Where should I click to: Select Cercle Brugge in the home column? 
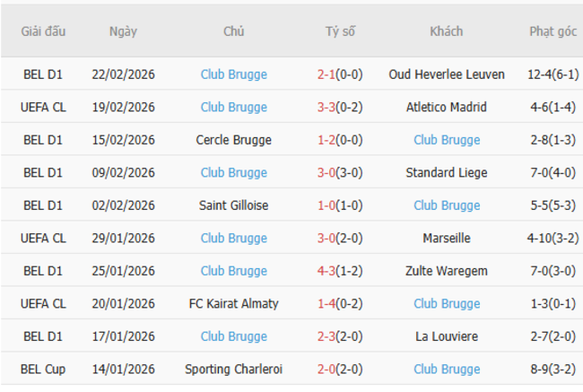233,140
